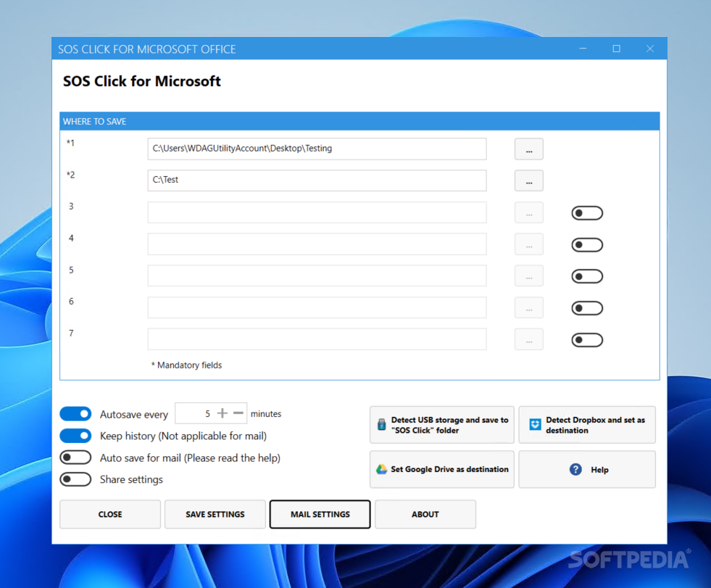Click the Mandatory fields note
Viewport: 711px width, 588px height.
186,365
